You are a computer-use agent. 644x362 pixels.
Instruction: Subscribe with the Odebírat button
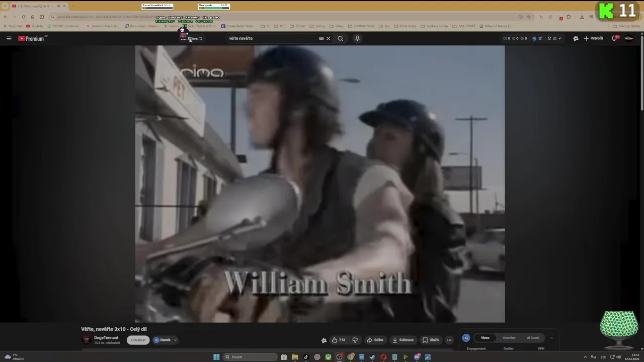pyautogui.click(x=138, y=340)
